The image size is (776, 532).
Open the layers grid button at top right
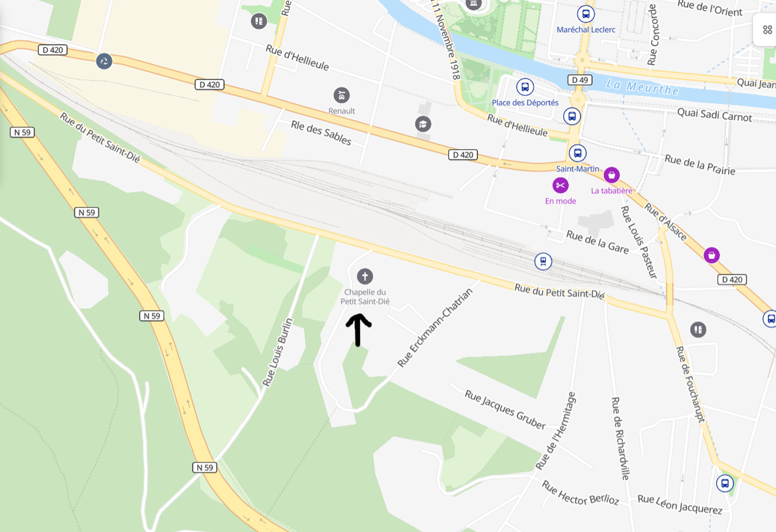pos(767,30)
